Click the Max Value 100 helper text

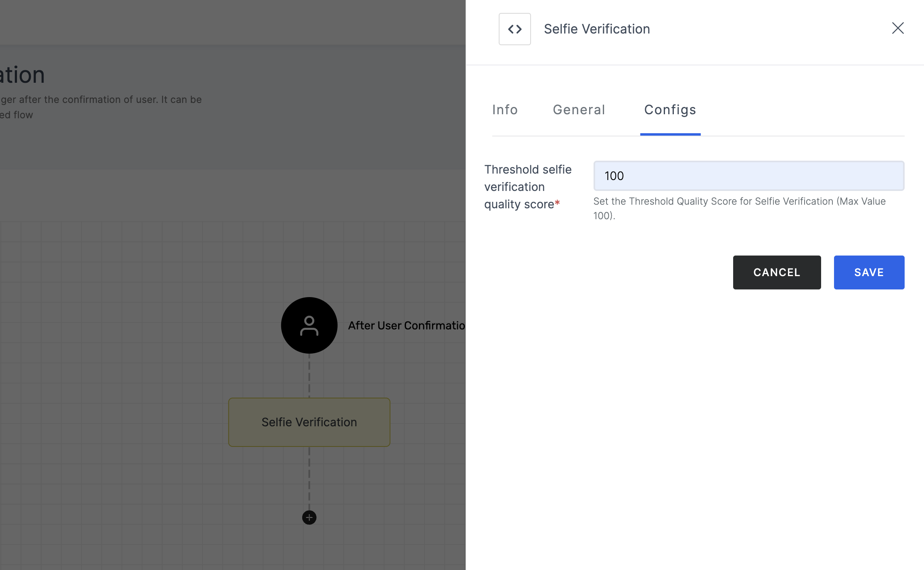[739, 208]
